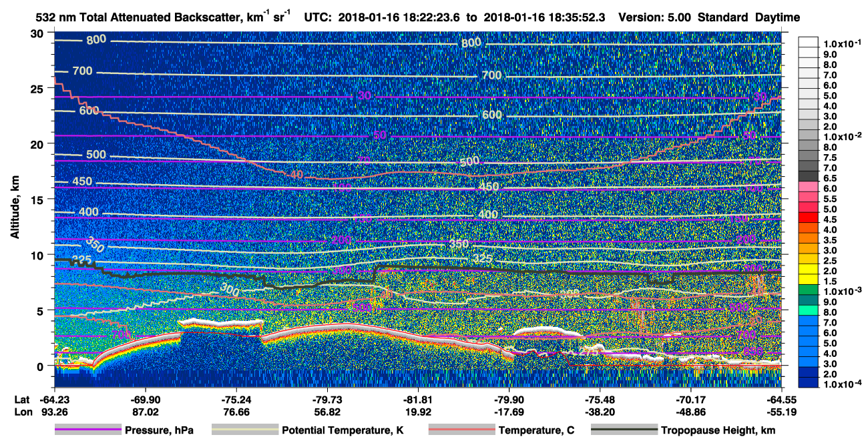Click the 'Altitude, km' axis label

click(14, 209)
